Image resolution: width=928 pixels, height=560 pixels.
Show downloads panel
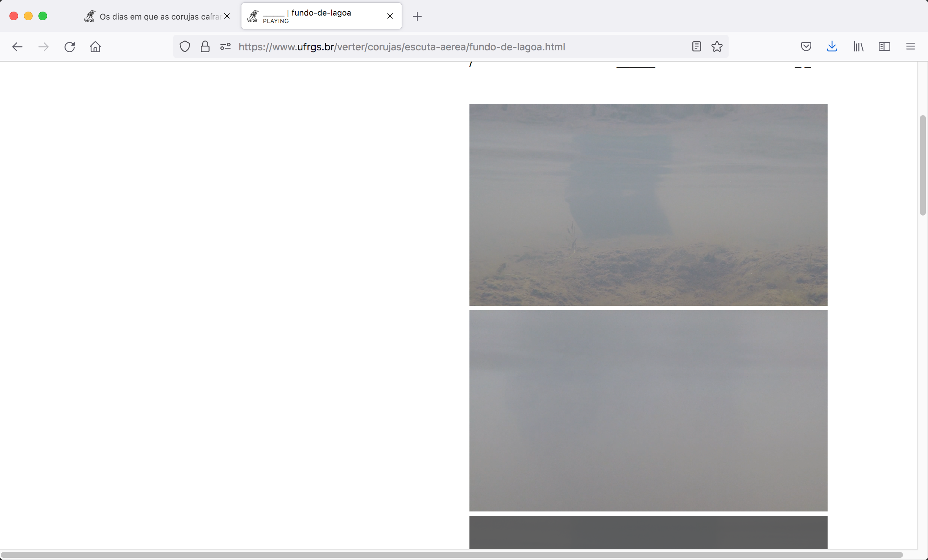tap(832, 47)
